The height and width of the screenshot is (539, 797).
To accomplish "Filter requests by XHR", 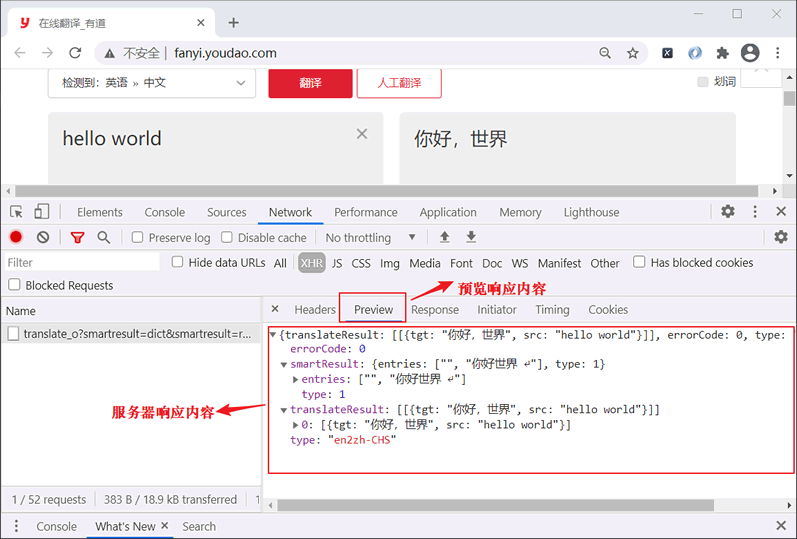I will (x=312, y=263).
